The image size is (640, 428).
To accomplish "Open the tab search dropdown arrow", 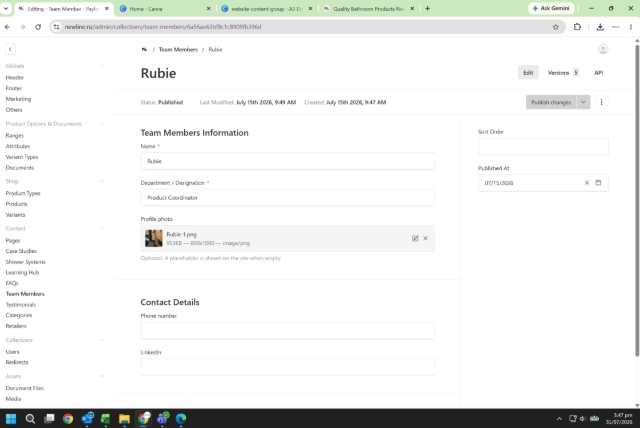I will 6,8.
